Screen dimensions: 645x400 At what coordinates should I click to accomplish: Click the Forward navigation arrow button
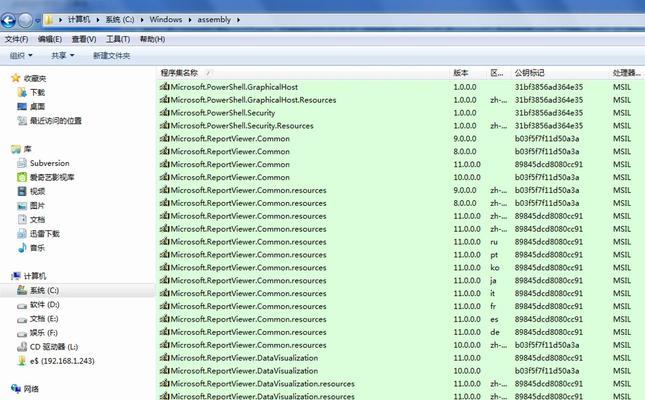point(25,20)
